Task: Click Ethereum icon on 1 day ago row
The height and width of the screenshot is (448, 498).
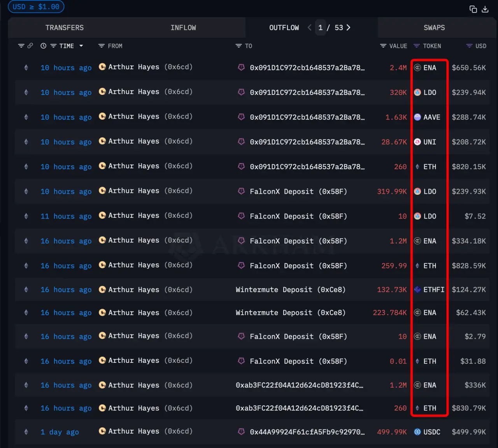Action: click(x=26, y=432)
